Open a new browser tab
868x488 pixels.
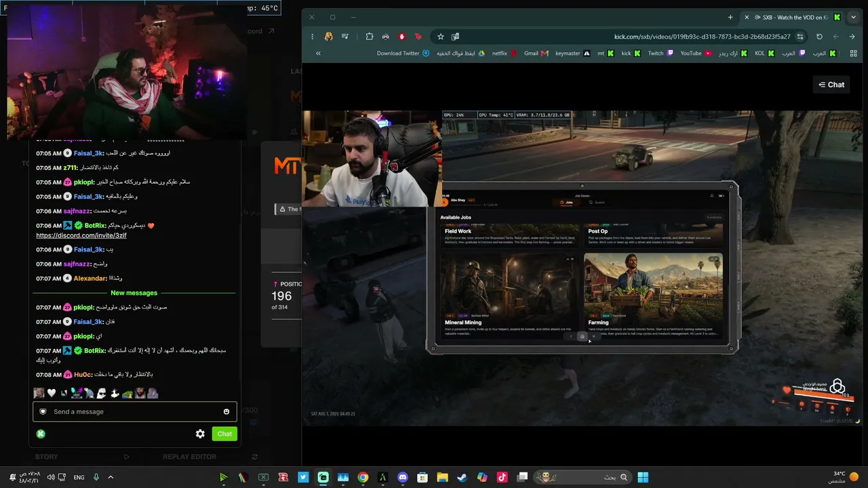coord(730,18)
